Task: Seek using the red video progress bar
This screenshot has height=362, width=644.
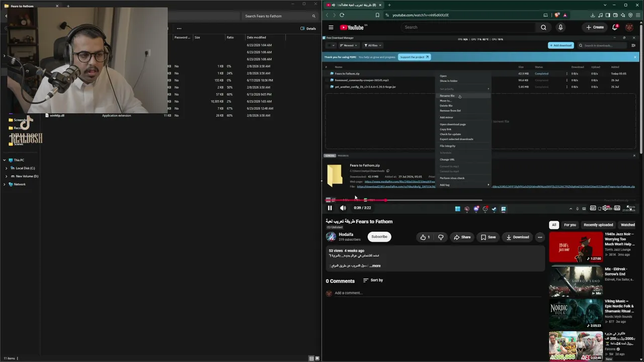Action: [356, 200]
